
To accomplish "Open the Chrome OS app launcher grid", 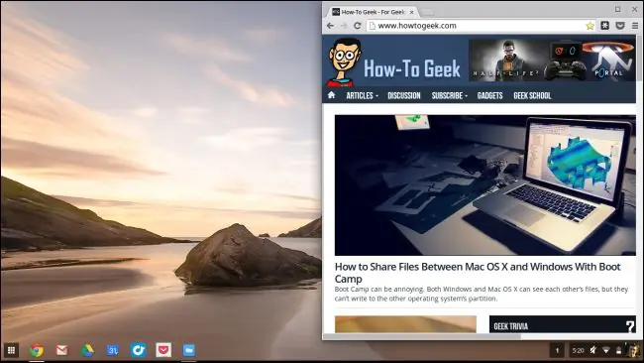I will coord(11,350).
